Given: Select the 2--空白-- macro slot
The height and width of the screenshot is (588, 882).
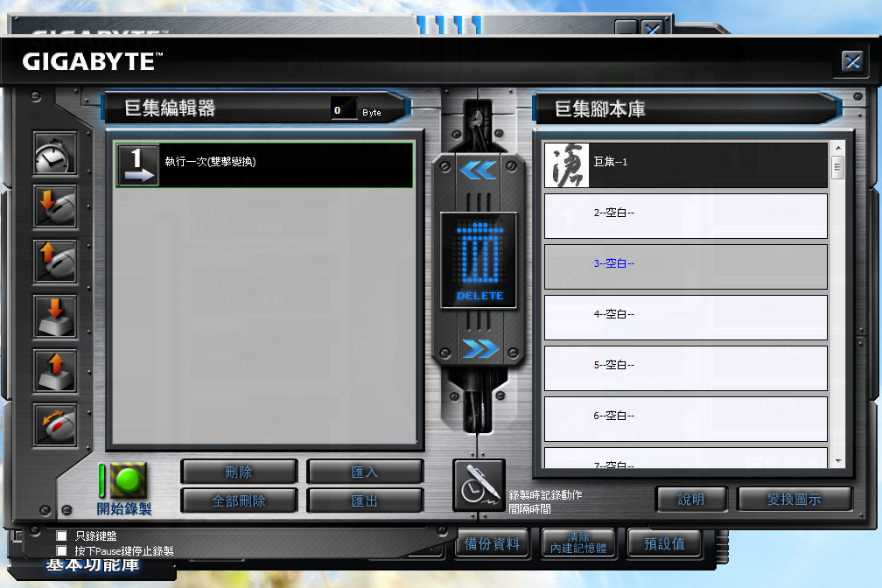Looking at the screenshot, I should coord(686,216).
